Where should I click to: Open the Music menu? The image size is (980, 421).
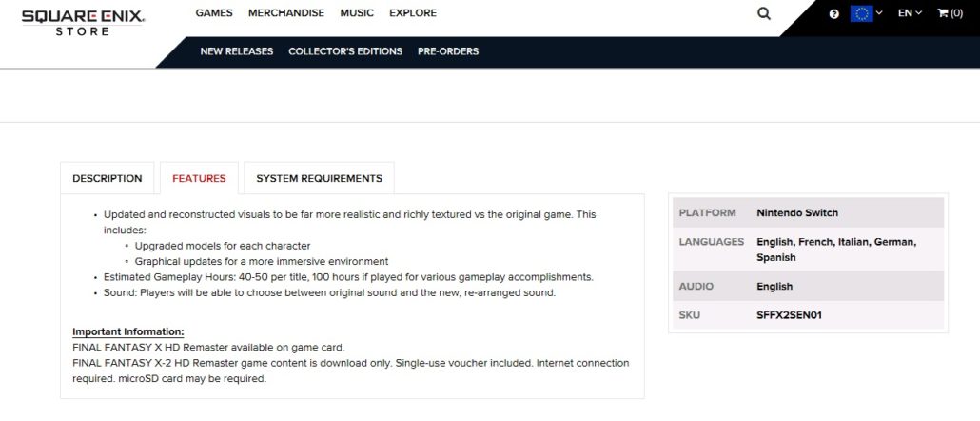(x=357, y=13)
